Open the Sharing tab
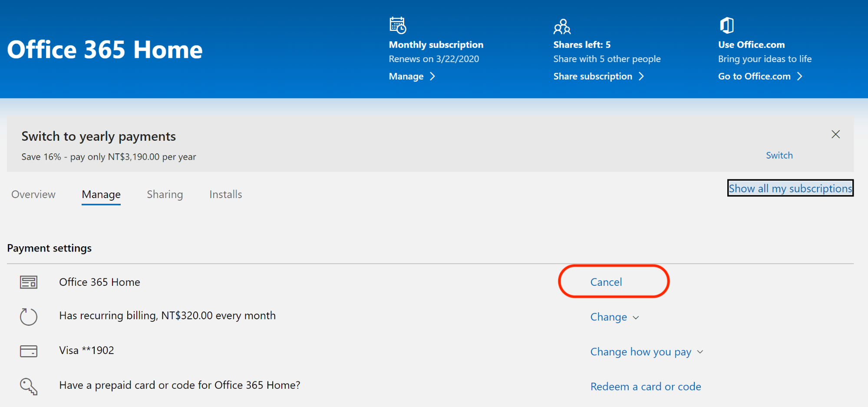This screenshot has height=407, width=868. click(165, 195)
